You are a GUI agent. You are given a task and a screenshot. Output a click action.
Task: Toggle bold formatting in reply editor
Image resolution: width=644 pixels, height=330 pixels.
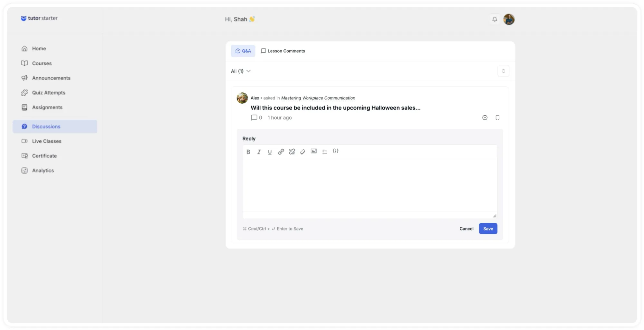pos(248,152)
